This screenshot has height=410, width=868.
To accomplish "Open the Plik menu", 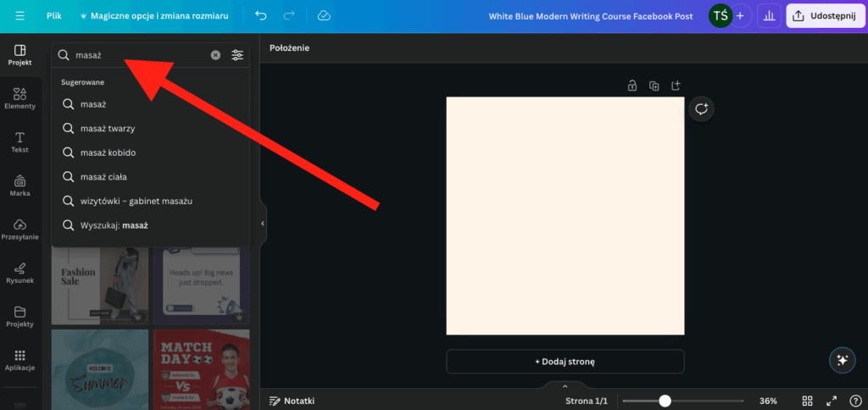I will tap(53, 16).
